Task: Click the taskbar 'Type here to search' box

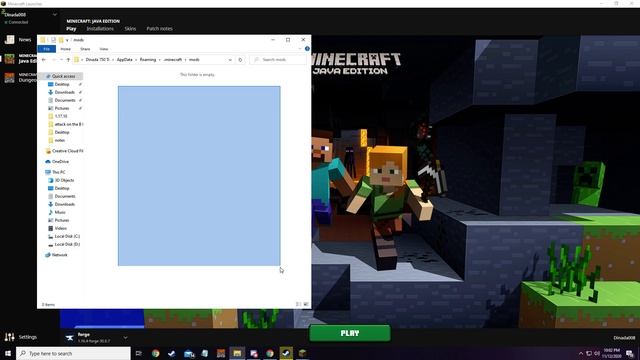Action: [x=73, y=353]
